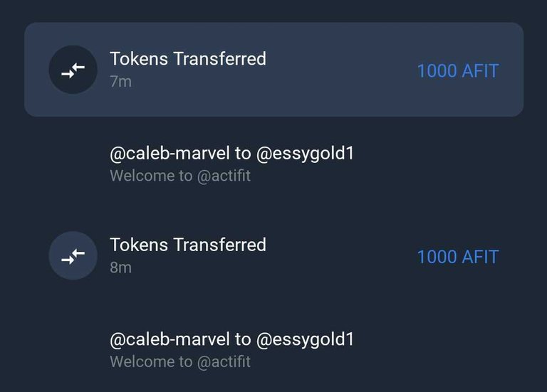Tap the transfer arrows icon beside 8m entry
The width and height of the screenshot is (547, 392).
(73, 255)
